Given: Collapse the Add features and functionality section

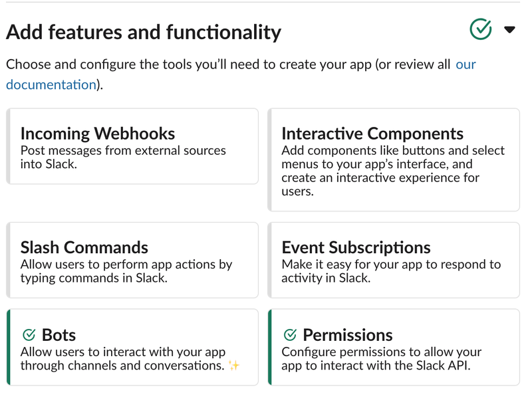Looking at the screenshot, I should 509,30.
